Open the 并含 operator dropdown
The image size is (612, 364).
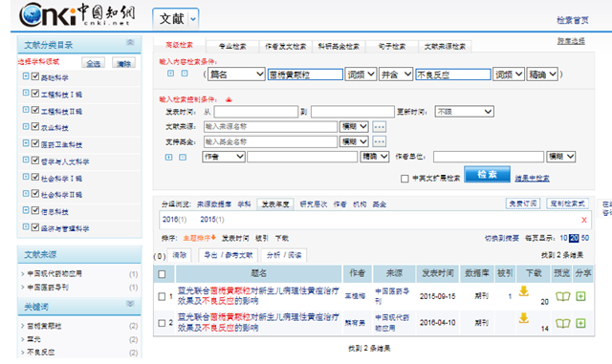[x=396, y=75]
